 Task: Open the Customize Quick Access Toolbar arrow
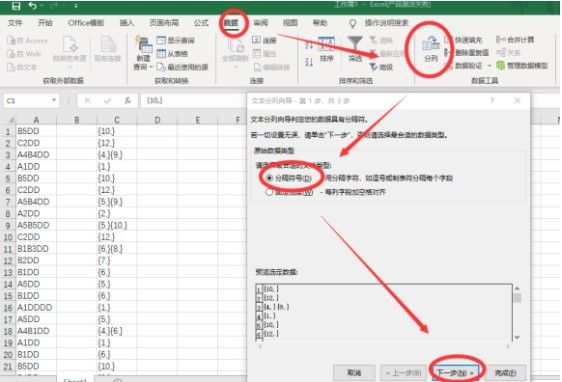pyautogui.click(x=76, y=6)
